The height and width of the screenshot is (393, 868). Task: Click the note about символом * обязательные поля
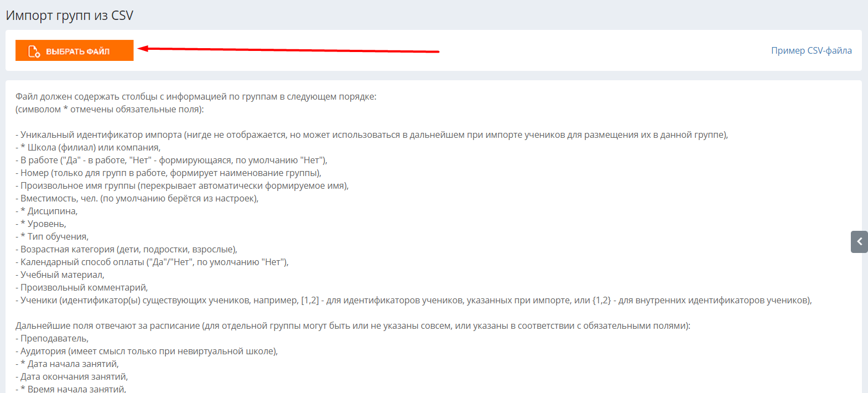click(x=110, y=109)
